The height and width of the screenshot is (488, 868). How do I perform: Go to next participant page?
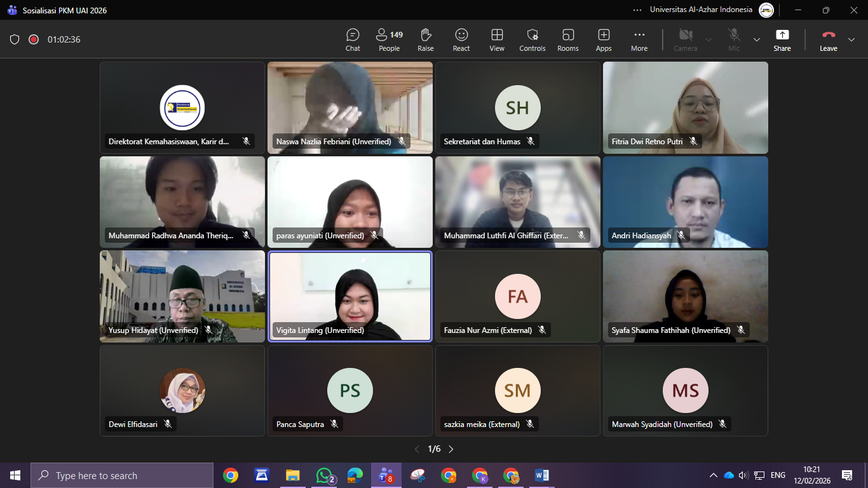pos(451,449)
